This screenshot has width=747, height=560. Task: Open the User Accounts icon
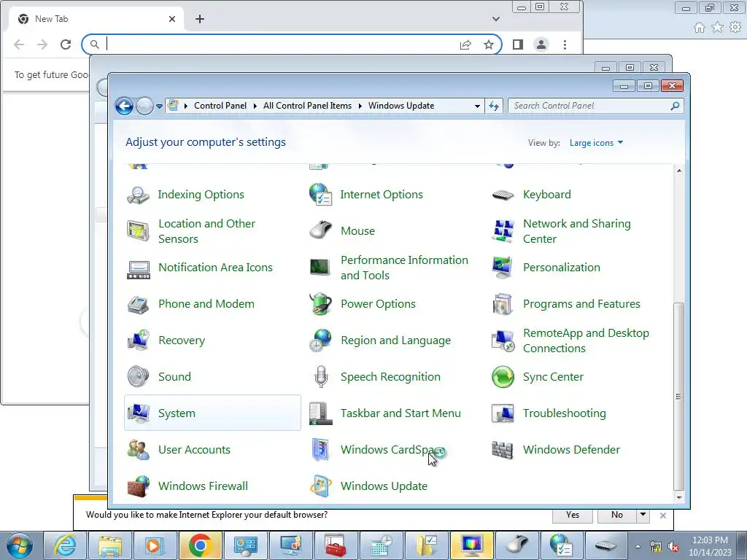click(x=138, y=450)
